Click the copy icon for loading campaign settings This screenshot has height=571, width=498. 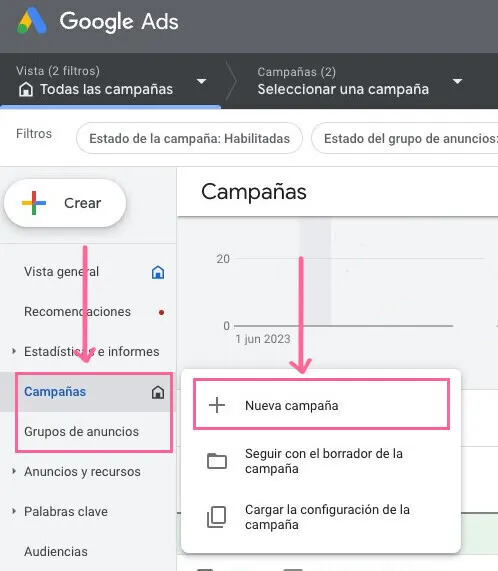click(217, 517)
